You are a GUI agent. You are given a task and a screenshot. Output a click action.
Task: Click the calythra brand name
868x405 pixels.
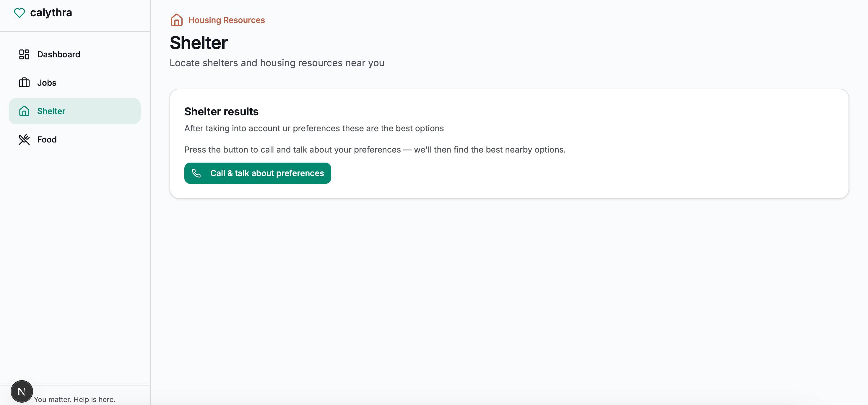tap(51, 13)
